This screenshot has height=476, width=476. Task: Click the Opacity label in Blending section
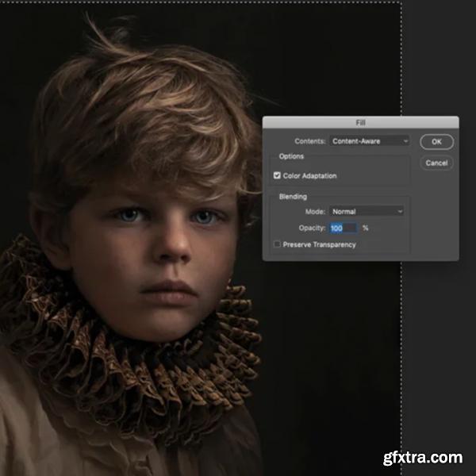point(312,228)
